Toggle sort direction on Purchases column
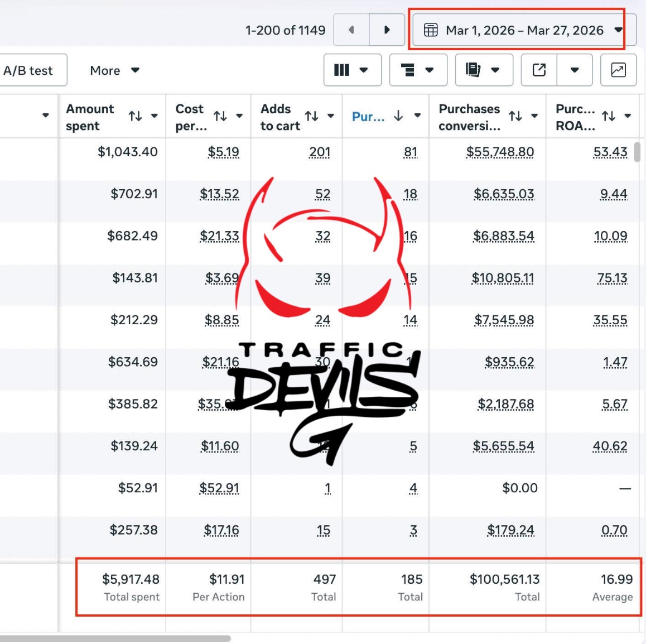The height and width of the screenshot is (644, 646). 398,116
